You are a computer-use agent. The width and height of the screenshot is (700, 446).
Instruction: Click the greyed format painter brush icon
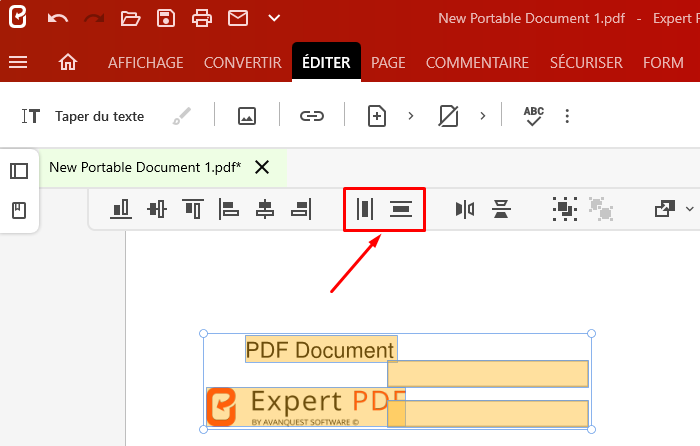(x=182, y=117)
